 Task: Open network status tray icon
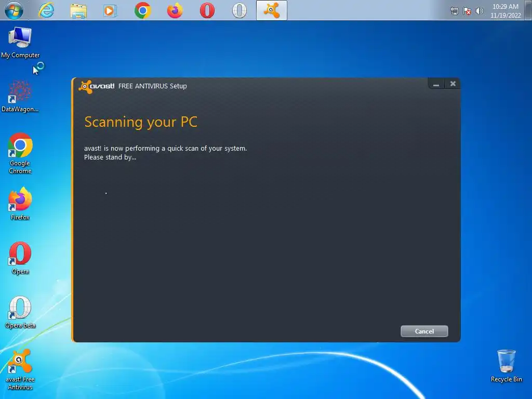click(454, 11)
